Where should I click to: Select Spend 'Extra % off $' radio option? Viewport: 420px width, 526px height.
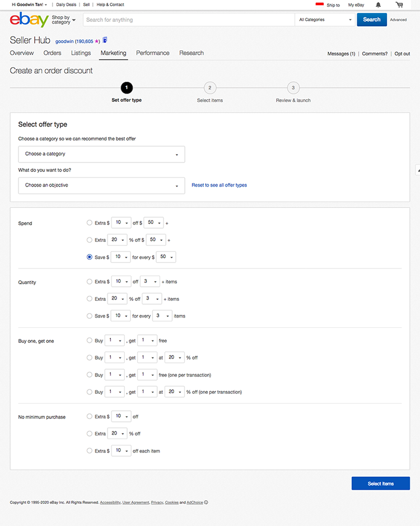click(89, 240)
